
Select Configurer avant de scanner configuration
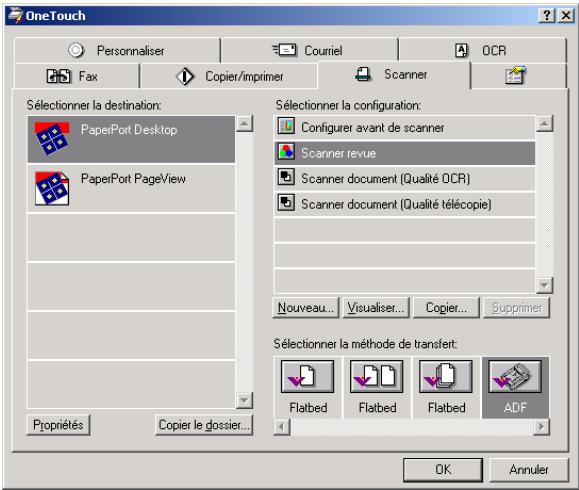pyautogui.click(x=404, y=127)
